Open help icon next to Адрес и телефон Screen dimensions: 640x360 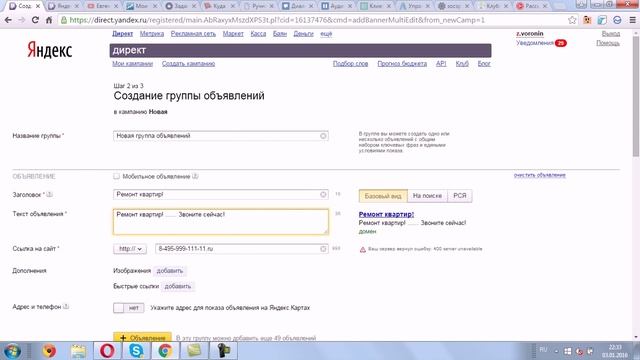pyautogui.click(x=66, y=307)
